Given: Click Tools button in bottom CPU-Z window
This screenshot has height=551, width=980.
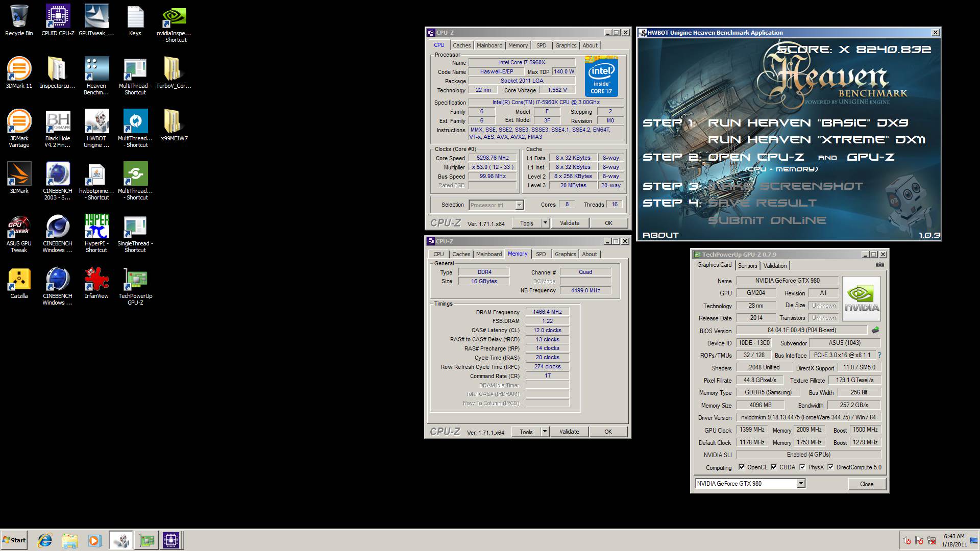Looking at the screenshot, I should pyautogui.click(x=526, y=432).
